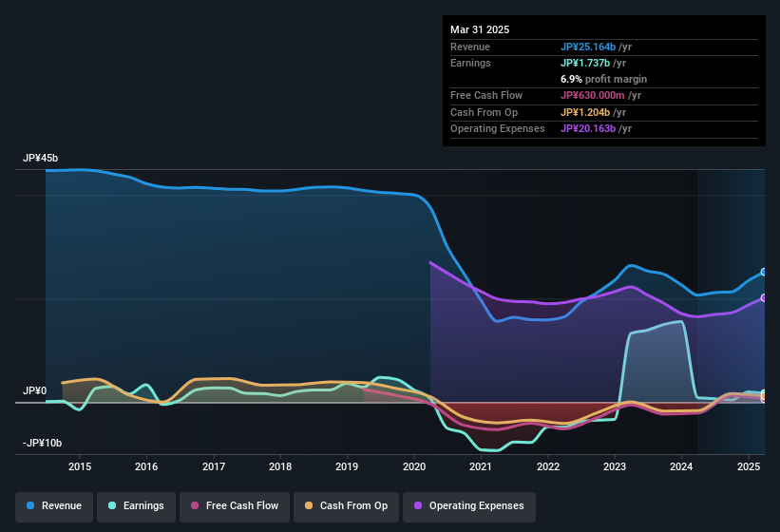
Task: Click the Revenue endpoint marker at 2025
Action: coord(764,272)
